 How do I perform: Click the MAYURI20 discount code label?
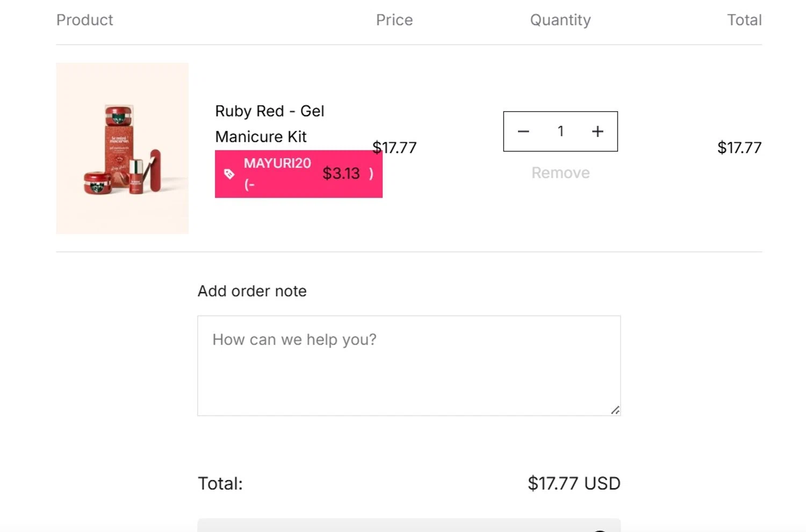[277, 163]
